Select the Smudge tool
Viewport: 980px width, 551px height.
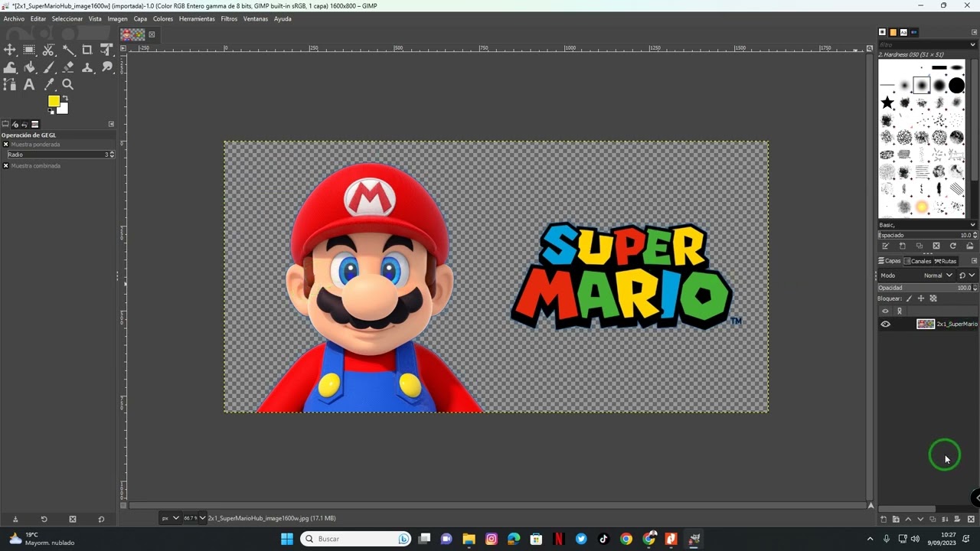(106, 67)
